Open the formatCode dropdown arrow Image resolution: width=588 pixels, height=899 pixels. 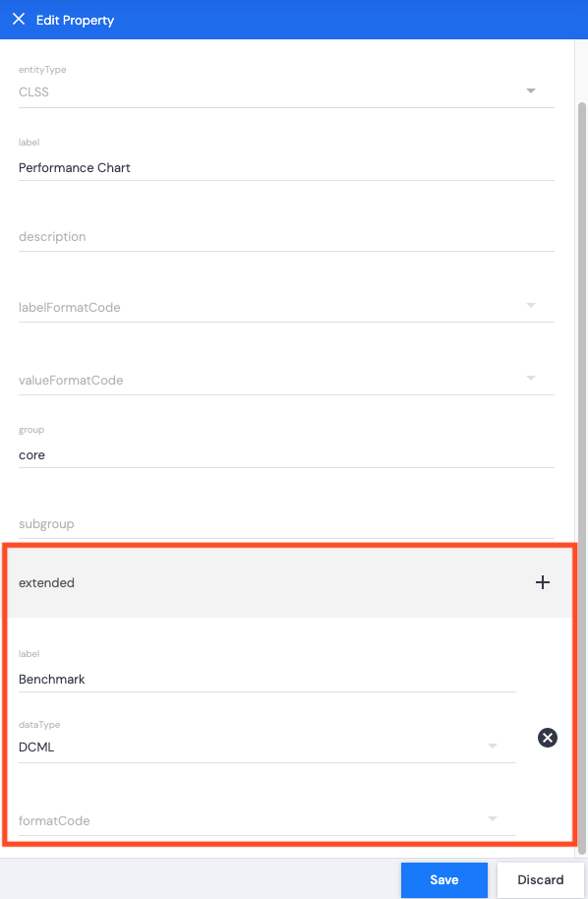pos(493,818)
